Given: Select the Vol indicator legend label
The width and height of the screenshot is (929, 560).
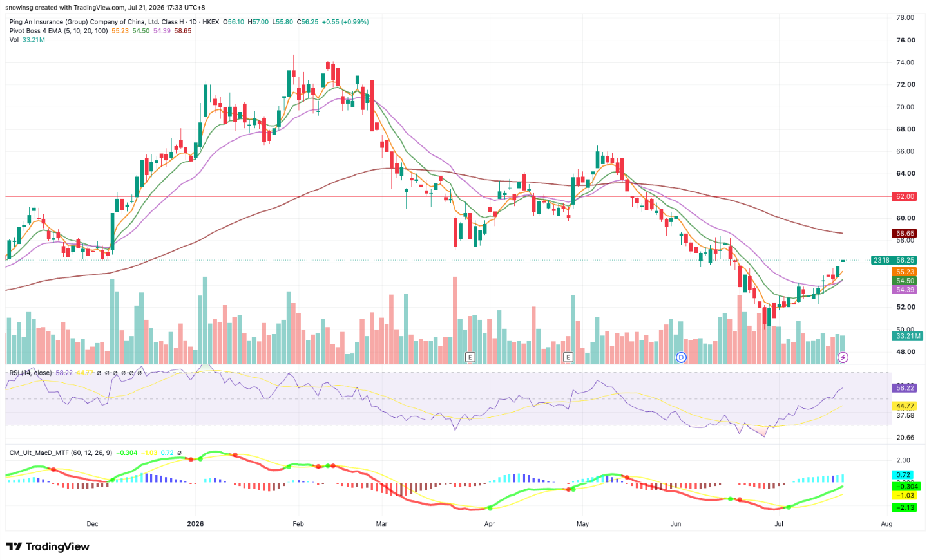Looking at the screenshot, I should (x=14, y=40).
